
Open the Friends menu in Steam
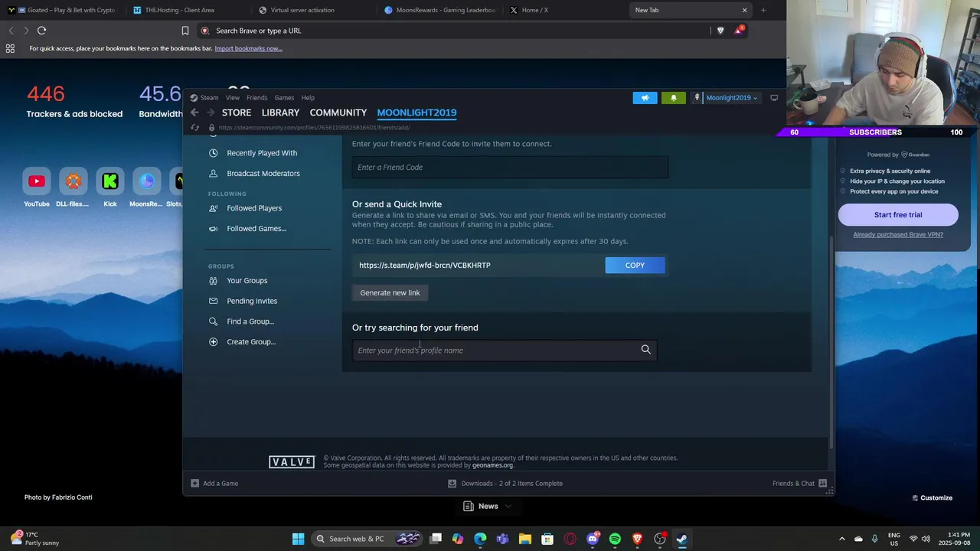pyautogui.click(x=256, y=98)
